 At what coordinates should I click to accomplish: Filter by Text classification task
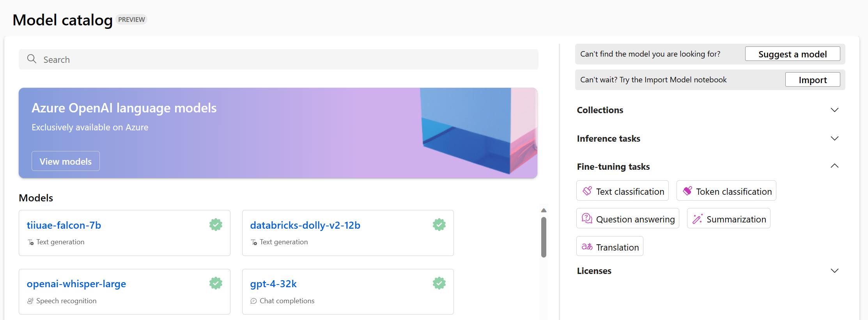622,191
